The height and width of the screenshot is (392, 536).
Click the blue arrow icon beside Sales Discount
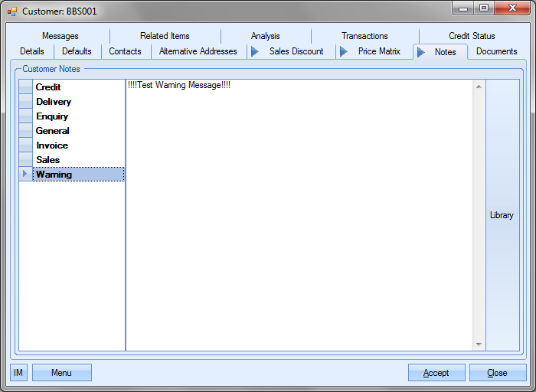point(254,52)
